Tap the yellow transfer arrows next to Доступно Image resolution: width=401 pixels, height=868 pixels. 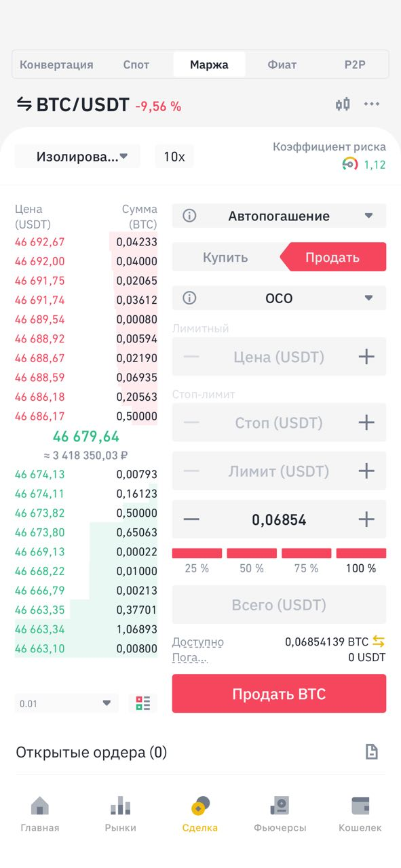click(379, 642)
